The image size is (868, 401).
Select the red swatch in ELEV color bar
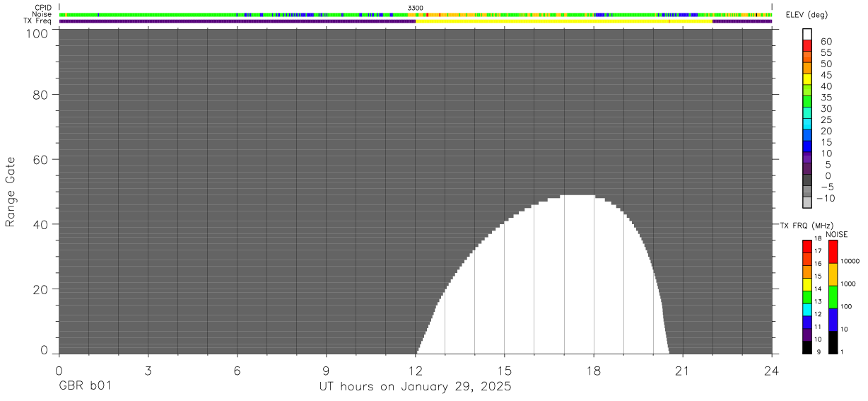[x=807, y=46]
